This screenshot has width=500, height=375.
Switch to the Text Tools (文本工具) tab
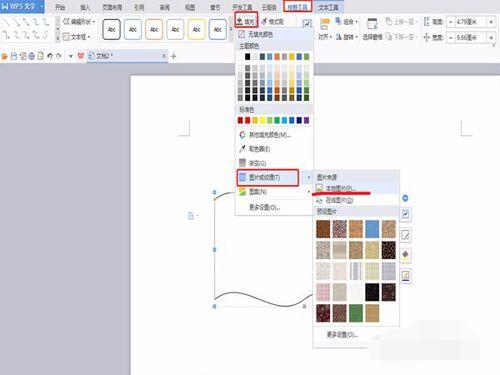[x=328, y=7]
